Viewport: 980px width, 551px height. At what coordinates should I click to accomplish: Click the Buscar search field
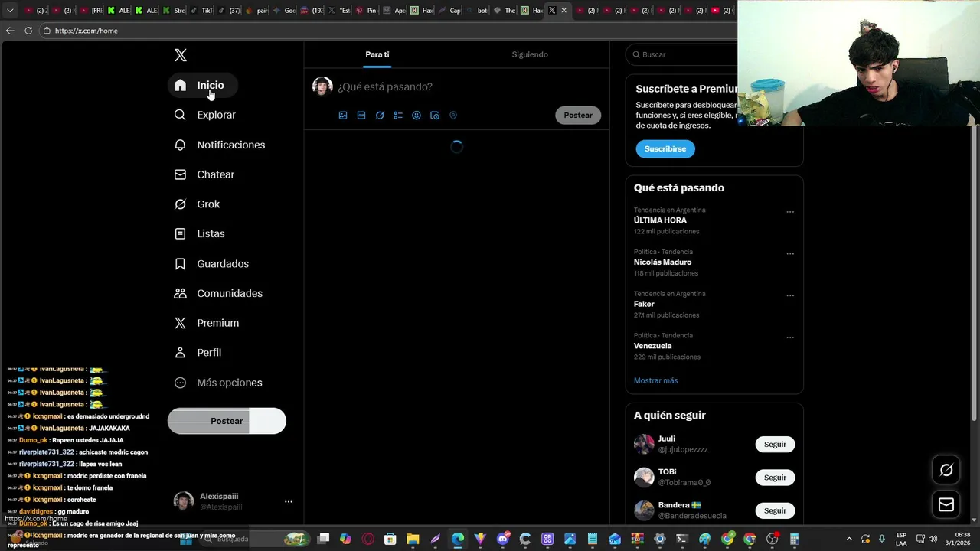click(x=681, y=55)
